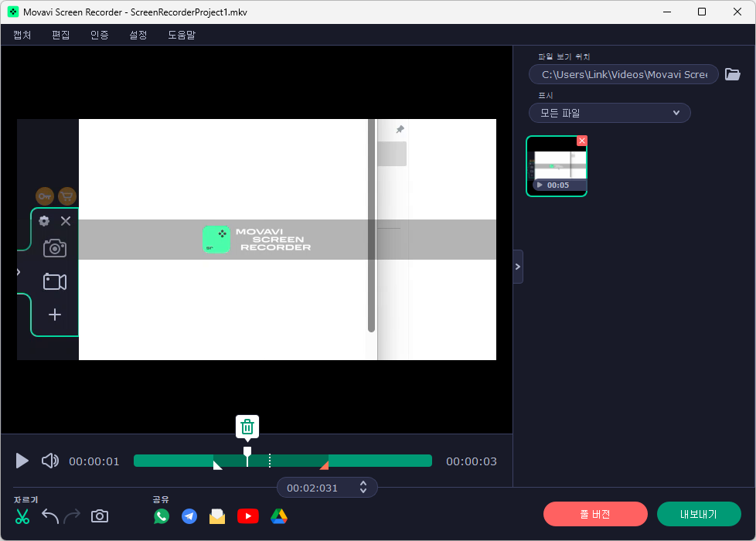
Task: Select the 00:05 video thumbnail
Action: tap(557, 166)
